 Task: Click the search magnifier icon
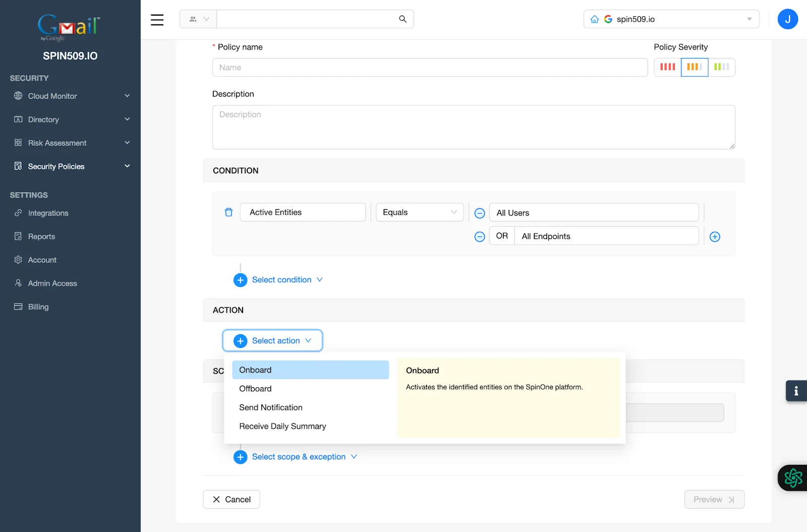(402, 19)
